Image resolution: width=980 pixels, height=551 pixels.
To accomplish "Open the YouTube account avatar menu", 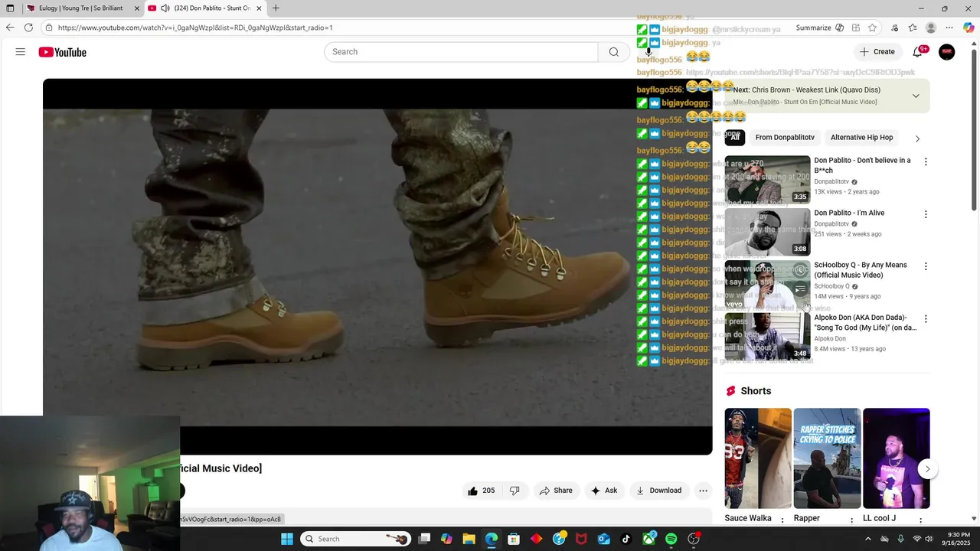I will (947, 52).
